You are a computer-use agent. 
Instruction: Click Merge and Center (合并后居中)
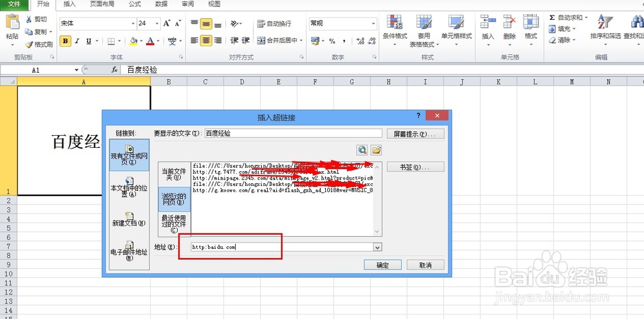click(277, 41)
